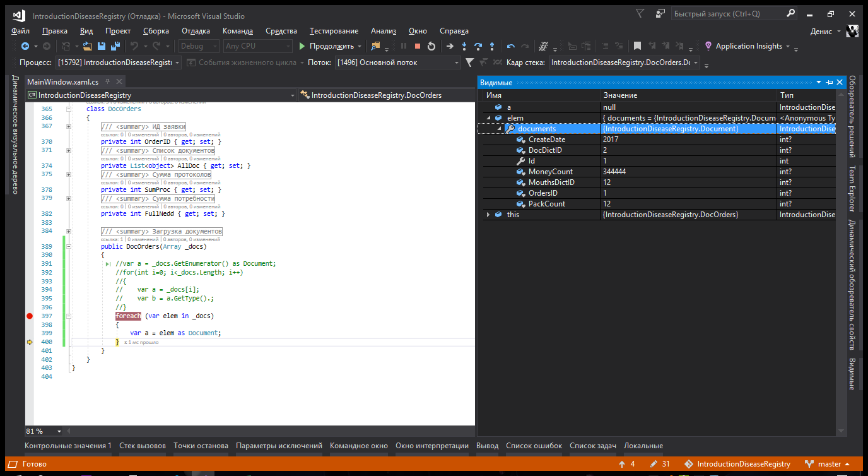Open the Debug configuration dropdown
The height and width of the screenshot is (476, 868).
pos(199,46)
